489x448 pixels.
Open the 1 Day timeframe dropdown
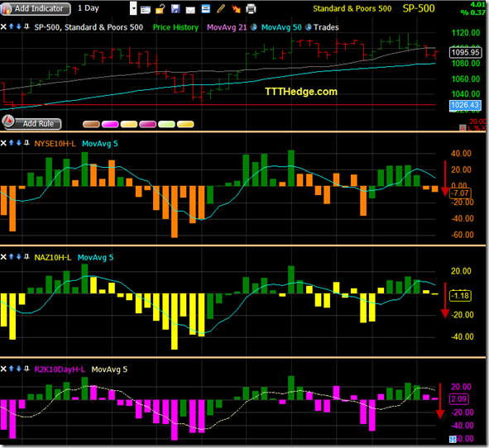(x=133, y=8)
